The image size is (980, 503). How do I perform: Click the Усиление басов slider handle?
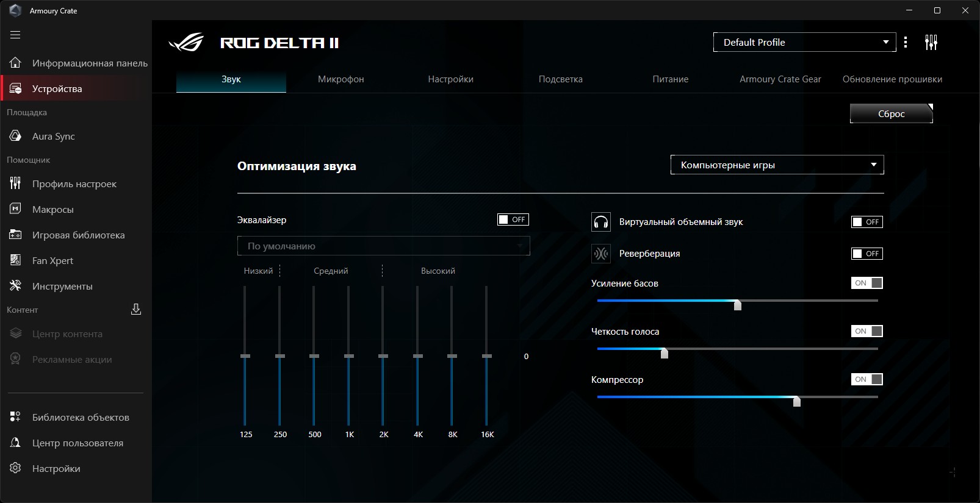[738, 304]
